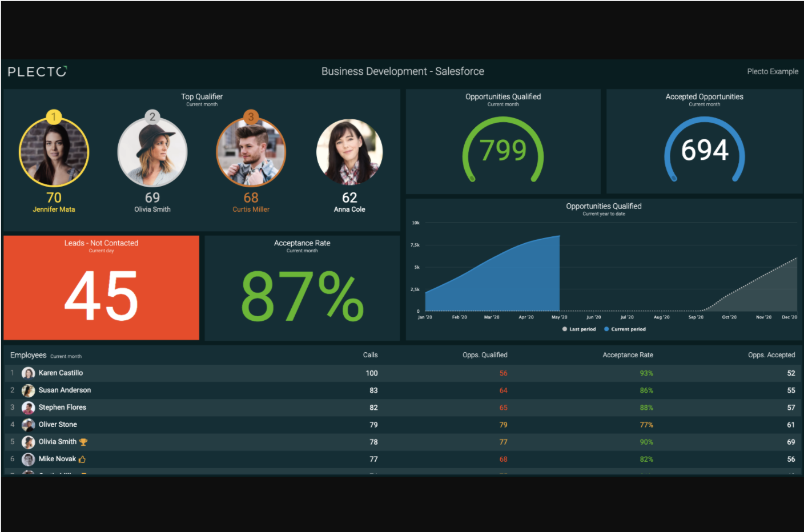
Task: Sort by the Acceptance Rate column header
Action: pyautogui.click(x=628, y=355)
